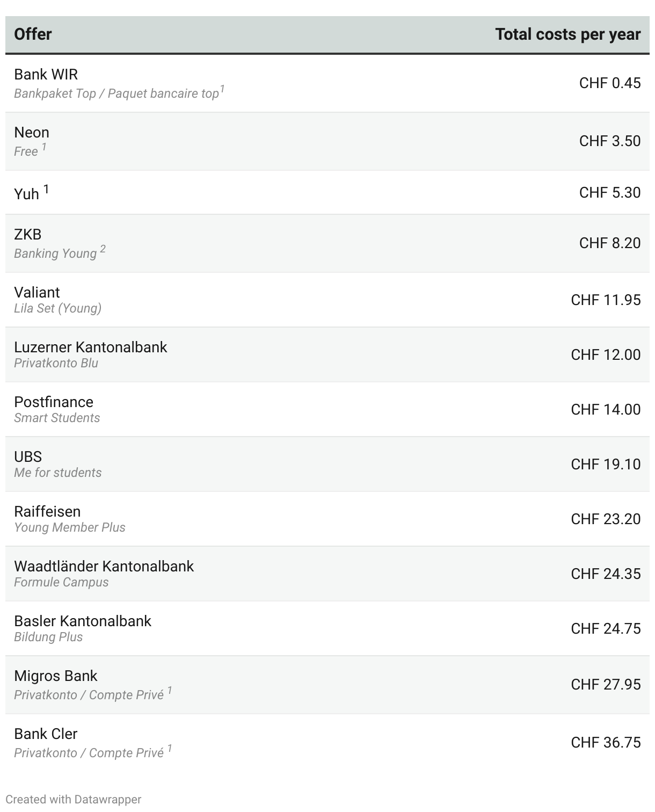Click the CHF 36.75 cost value
The image size is (655, 812).
pyautogui.click(x=606, y=742)
